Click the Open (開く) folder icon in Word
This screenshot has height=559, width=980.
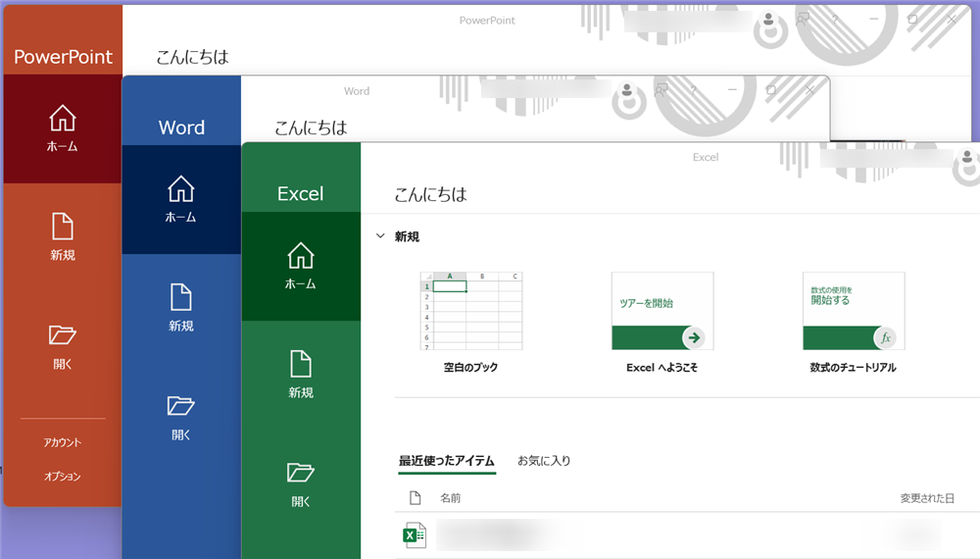(x=181, y=406)
